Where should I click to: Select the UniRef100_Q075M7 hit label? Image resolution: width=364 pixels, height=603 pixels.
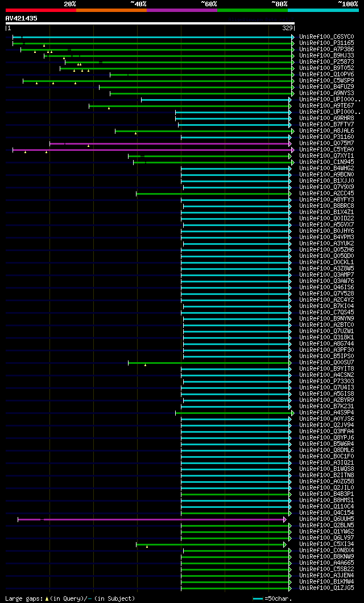[327, 143]
